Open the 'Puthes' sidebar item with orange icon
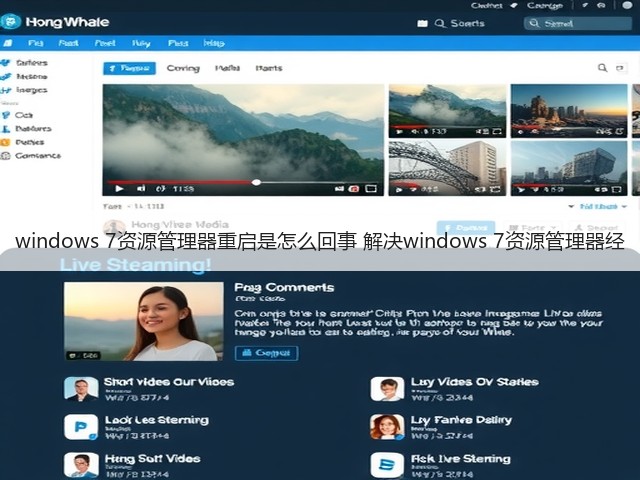 coord(23,142)
